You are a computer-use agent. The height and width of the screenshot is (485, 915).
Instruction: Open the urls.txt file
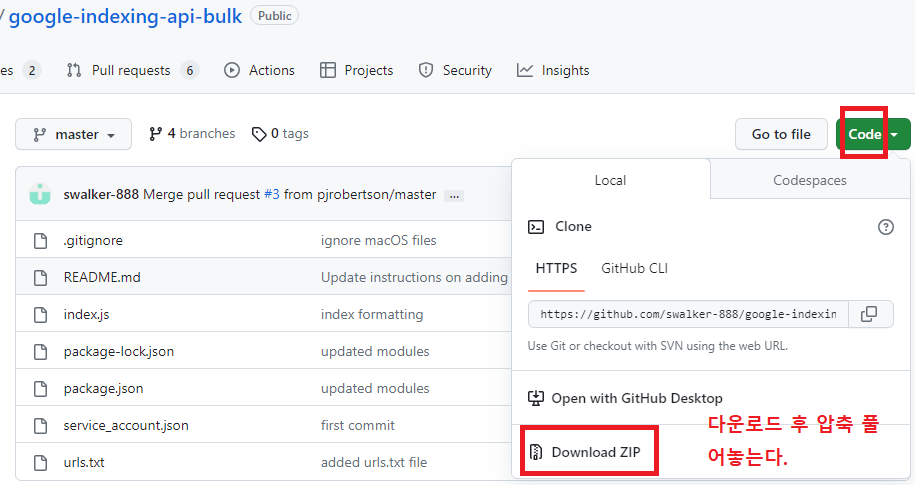(84, 463)
